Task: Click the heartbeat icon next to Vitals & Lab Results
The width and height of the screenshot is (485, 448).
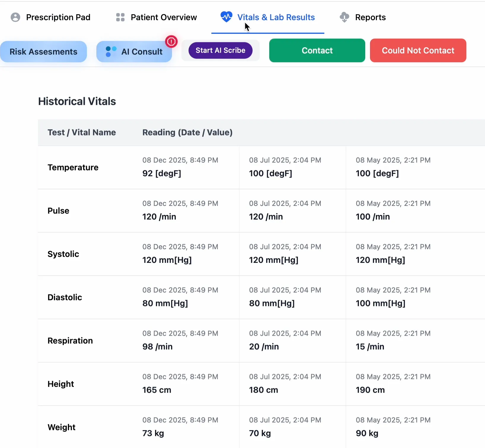Action: [x=226, y=17]
